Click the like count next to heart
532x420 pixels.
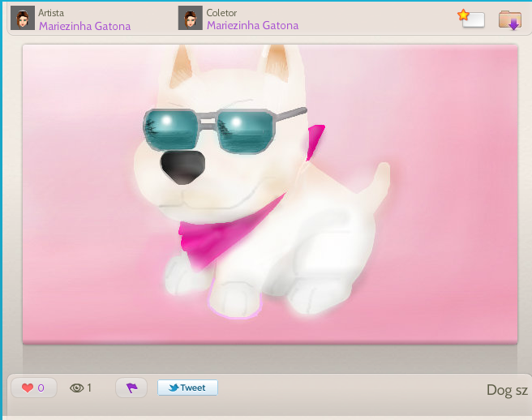click(41, 388)
